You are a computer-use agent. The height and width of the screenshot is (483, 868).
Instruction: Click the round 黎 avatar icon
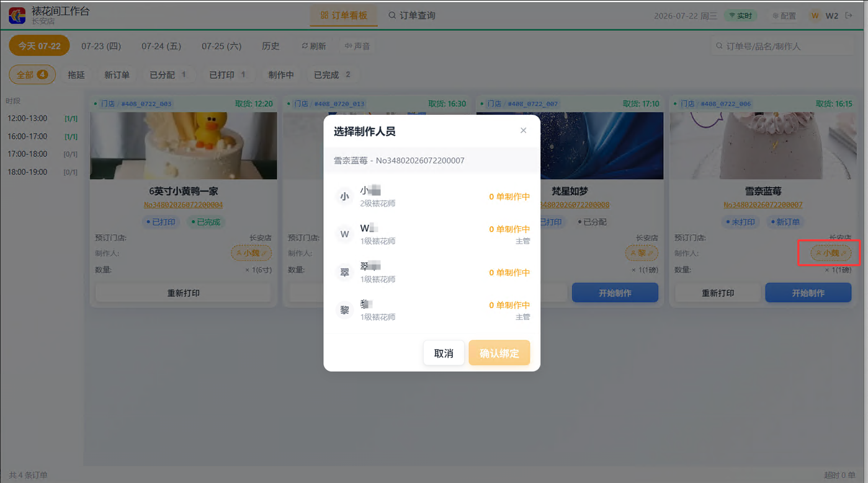[344, 311]
